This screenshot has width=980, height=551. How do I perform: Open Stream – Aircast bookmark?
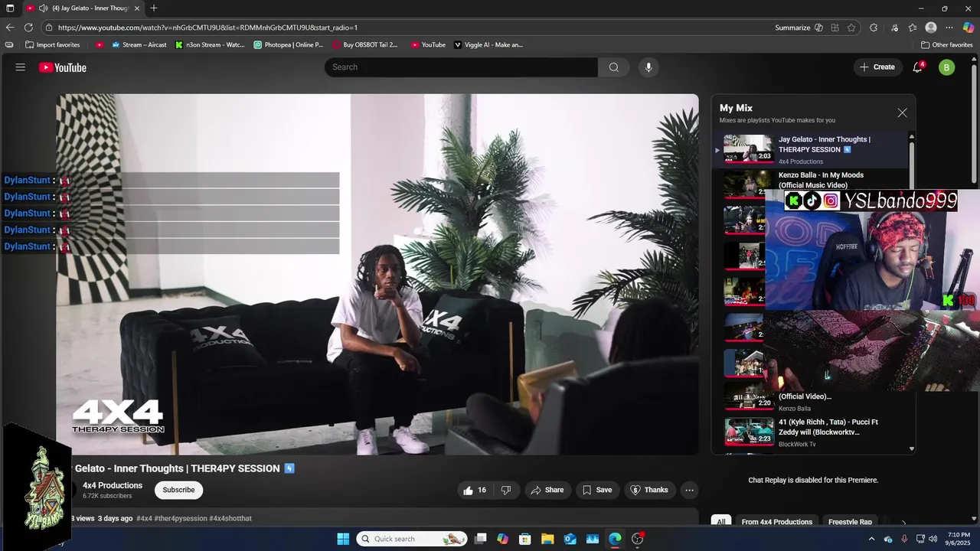(139, 44)
